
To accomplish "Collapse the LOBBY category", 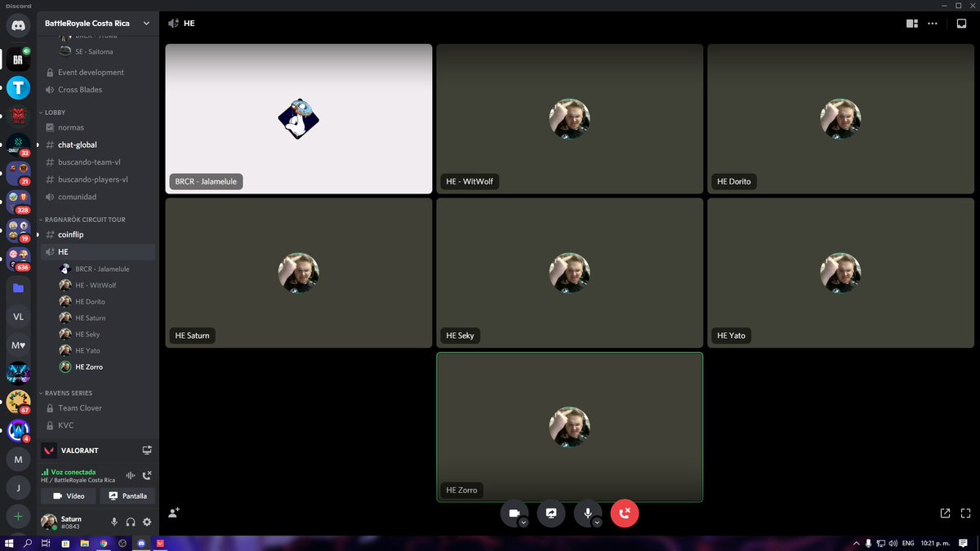I will click(x=55, y=112).
